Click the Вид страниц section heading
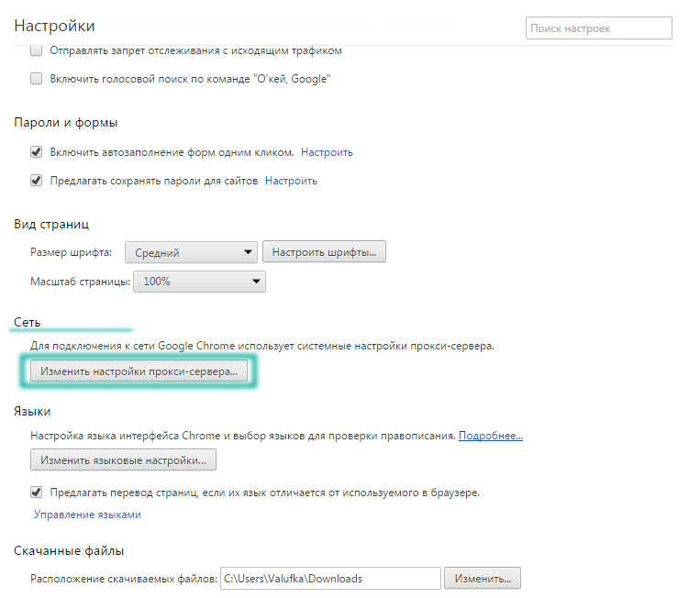Viewport: 700px width, 598px height. (x=51, y=224)
